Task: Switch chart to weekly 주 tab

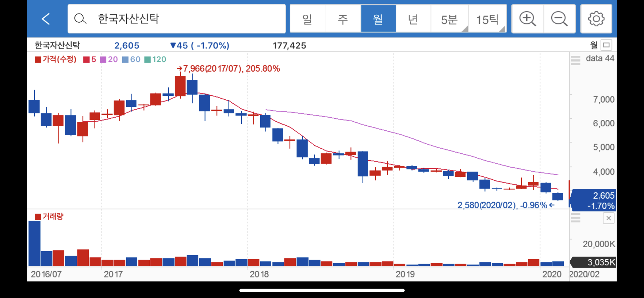Action: point(343,19)
